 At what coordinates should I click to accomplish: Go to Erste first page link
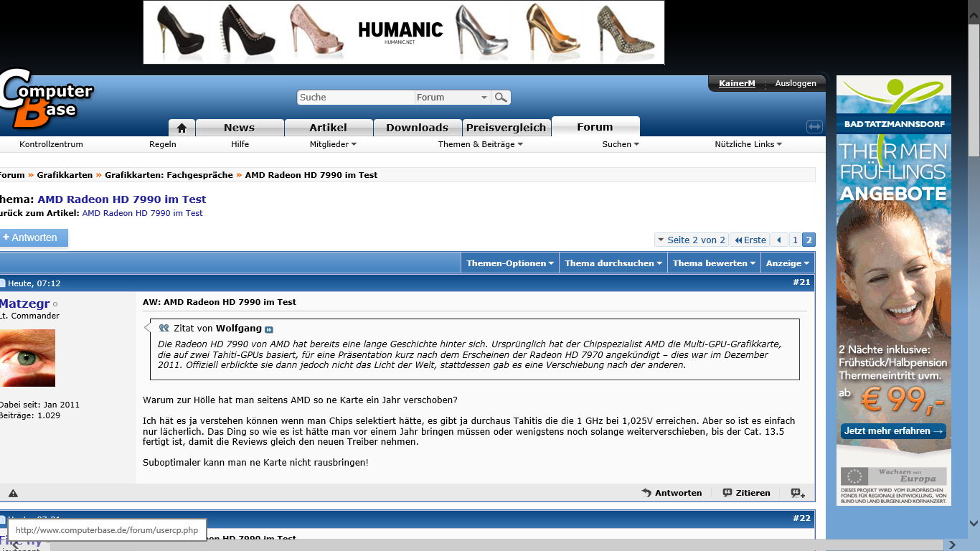[x=749, y=240]
